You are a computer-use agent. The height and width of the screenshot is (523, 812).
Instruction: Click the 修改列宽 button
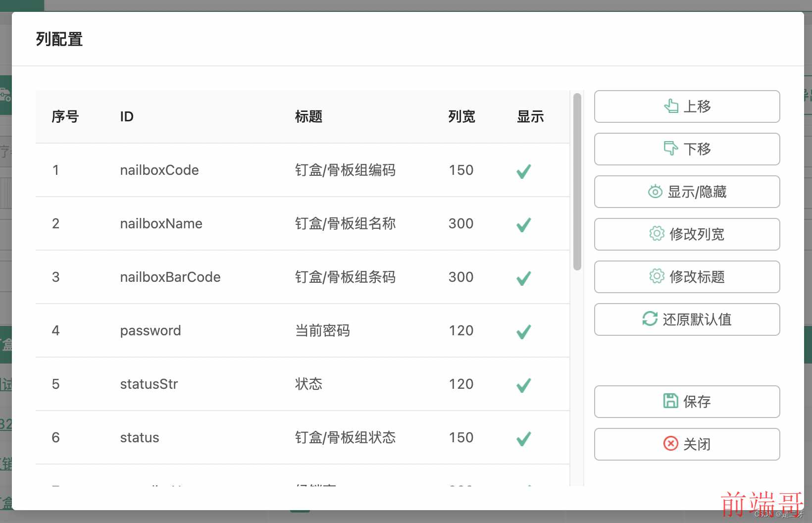(687, 234)
